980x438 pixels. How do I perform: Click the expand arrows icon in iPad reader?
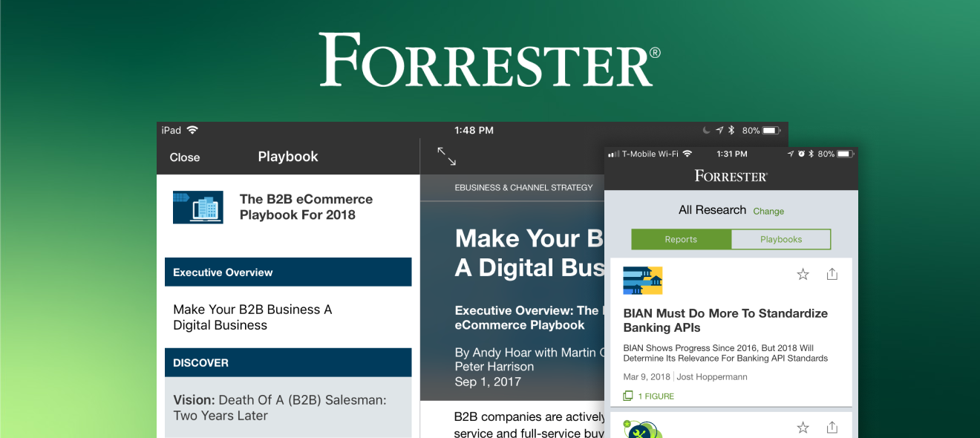click(x=446, y=156)
